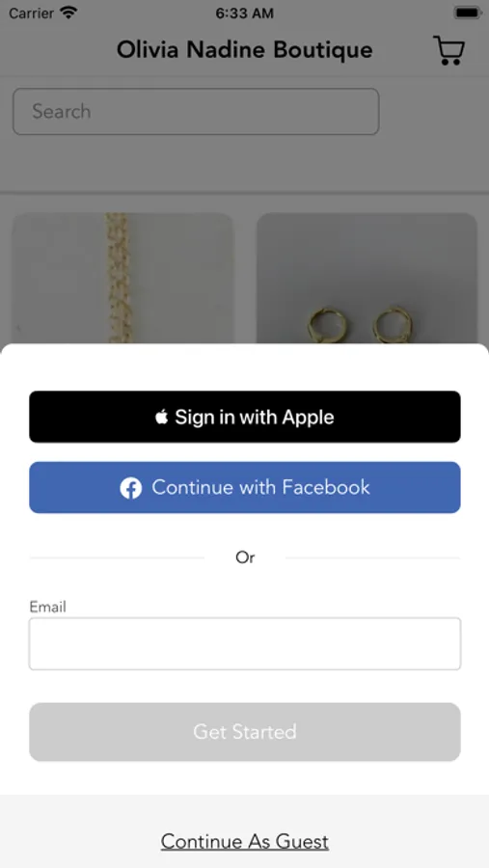Open the gold chain necklace product image

point(122,279)
